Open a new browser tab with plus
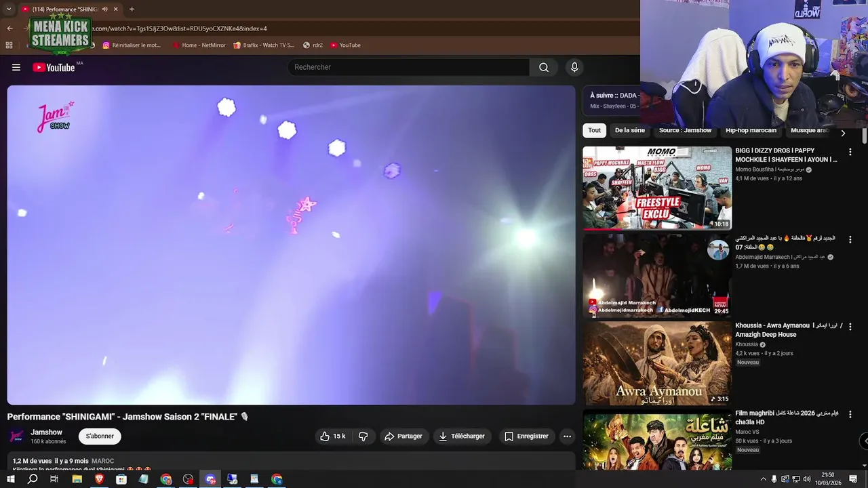The image size is (868, 488). click(x=132, y=9)
